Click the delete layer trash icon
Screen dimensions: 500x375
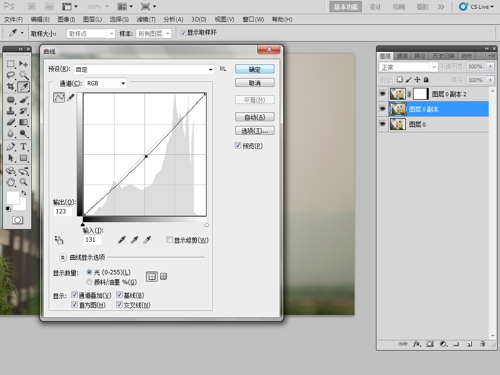[482, 344]
